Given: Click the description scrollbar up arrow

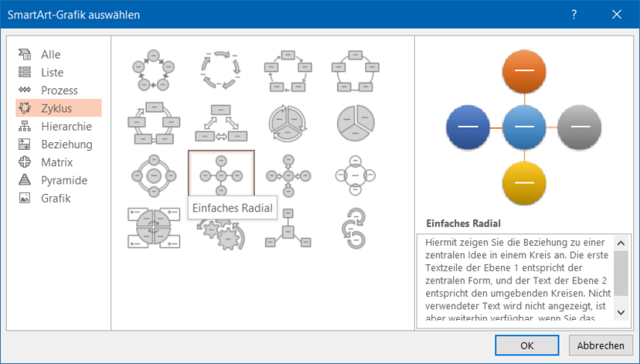Looking at the screenshot, I should point(621,243).
